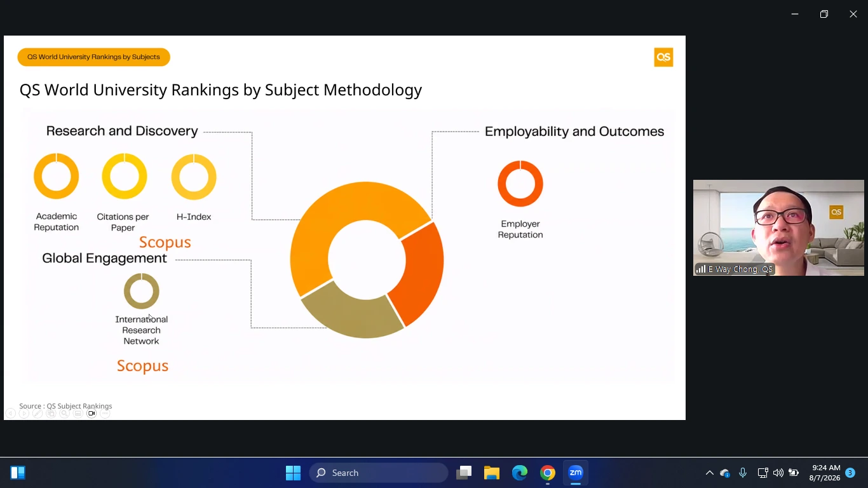The width and height of the screenshot is (868, 488).
Task: Click the 'Source : QS Subject Rankings' text
Action: tap(65, 406)
